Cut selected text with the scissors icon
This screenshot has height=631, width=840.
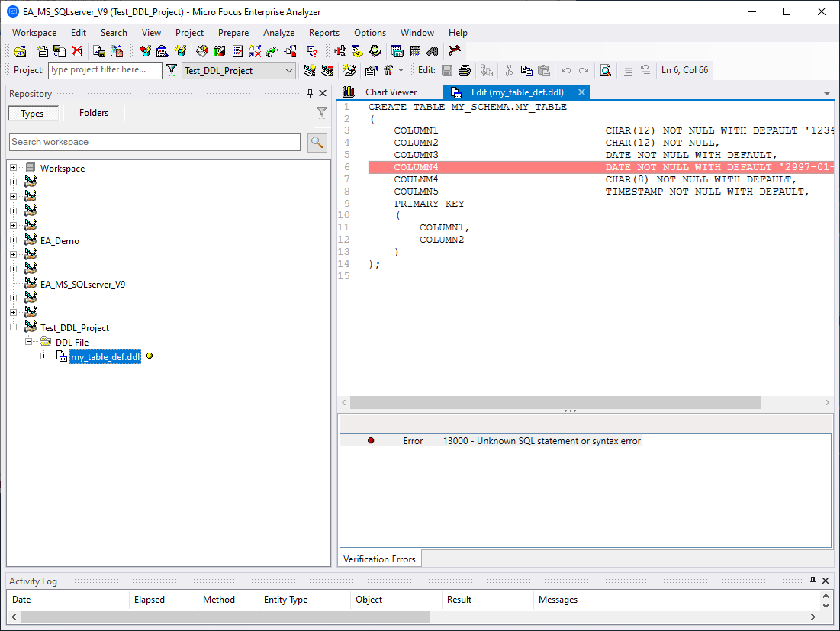click(509, 70)
